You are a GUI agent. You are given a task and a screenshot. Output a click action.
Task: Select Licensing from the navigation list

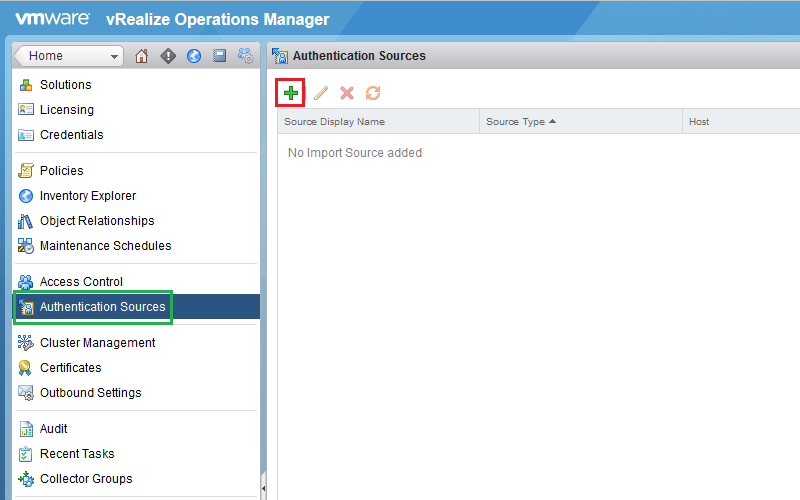click(x=66, y=110)
